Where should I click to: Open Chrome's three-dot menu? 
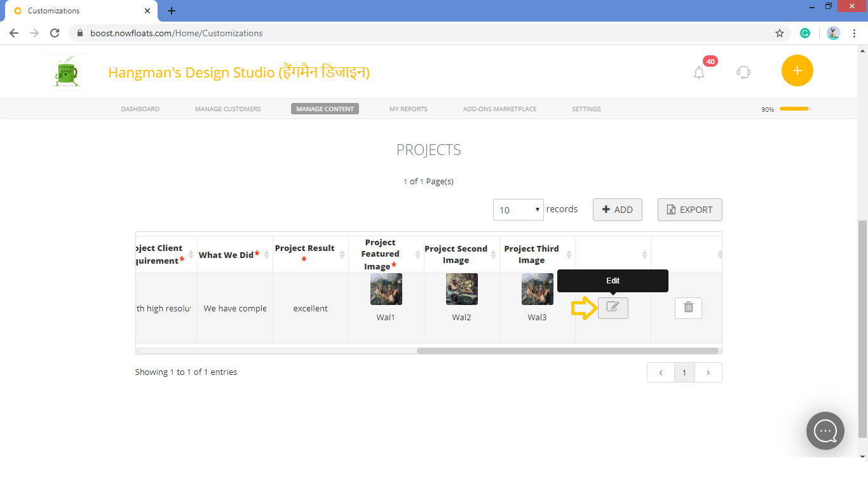(x=855, y=32)
